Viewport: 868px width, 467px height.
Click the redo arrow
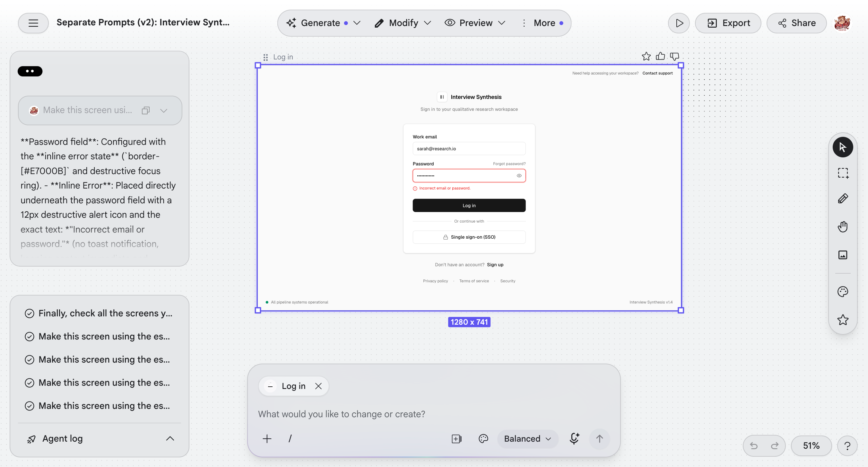tap(775, 446)
